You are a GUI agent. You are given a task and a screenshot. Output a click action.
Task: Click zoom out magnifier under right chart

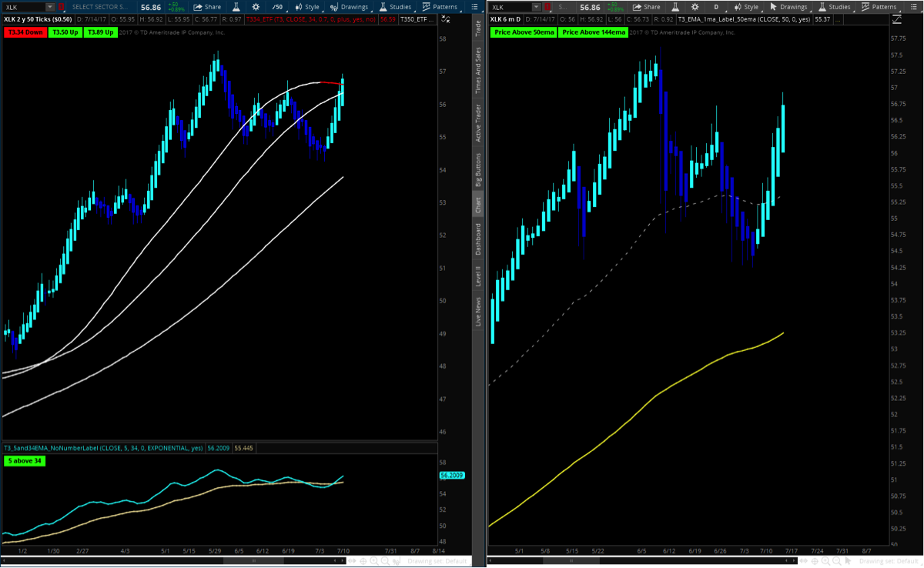tap(836, 561)
